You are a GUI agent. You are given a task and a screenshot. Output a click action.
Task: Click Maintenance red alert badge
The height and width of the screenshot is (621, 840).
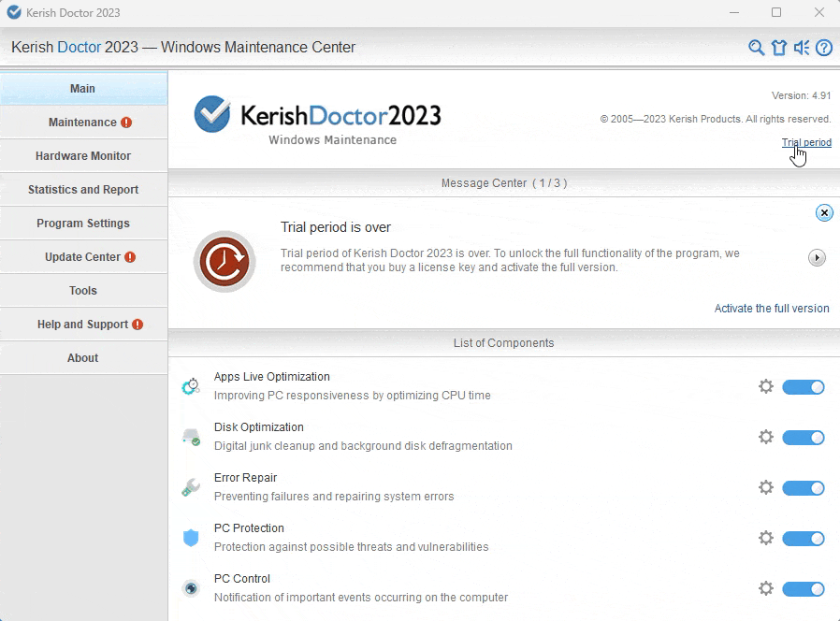click(126, 123)
